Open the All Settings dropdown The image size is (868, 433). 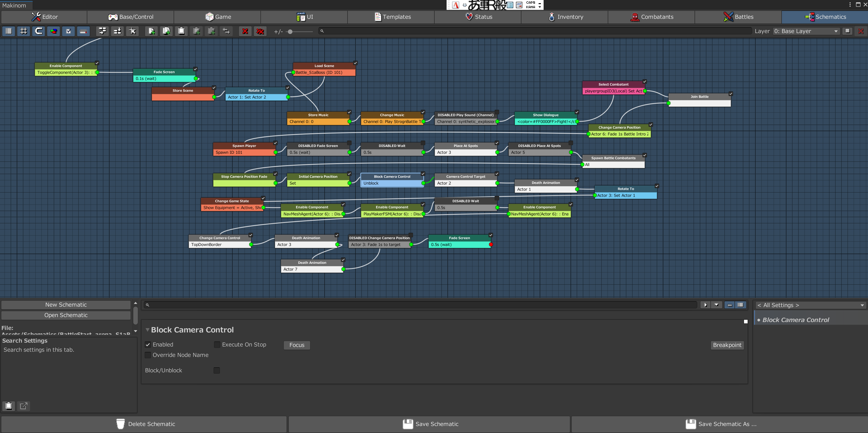pos(810,305)
